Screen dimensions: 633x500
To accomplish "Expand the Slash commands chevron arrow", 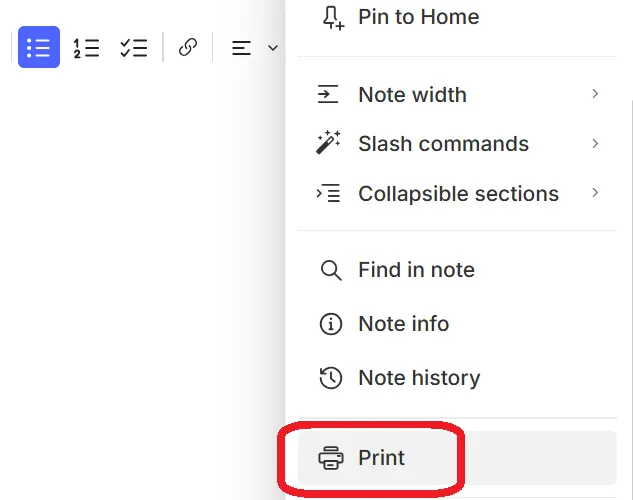I will 595,143.
